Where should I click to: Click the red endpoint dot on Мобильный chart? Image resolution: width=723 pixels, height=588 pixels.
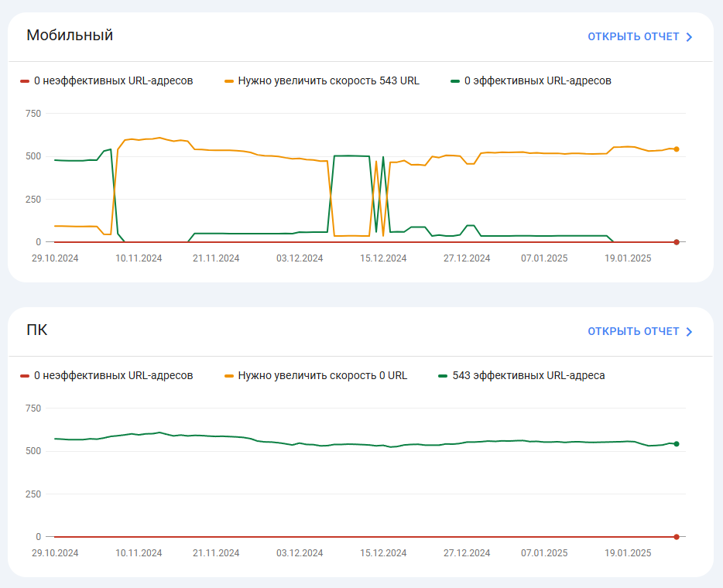(676, 242)
